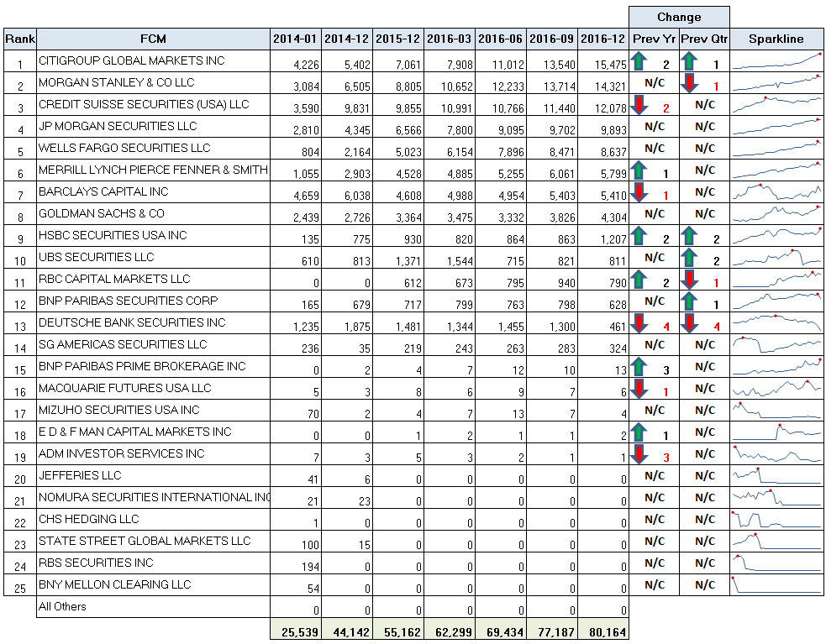The image size is (826, 644).
Task: Select the FCM column header
Action: (x=153, y=39)
